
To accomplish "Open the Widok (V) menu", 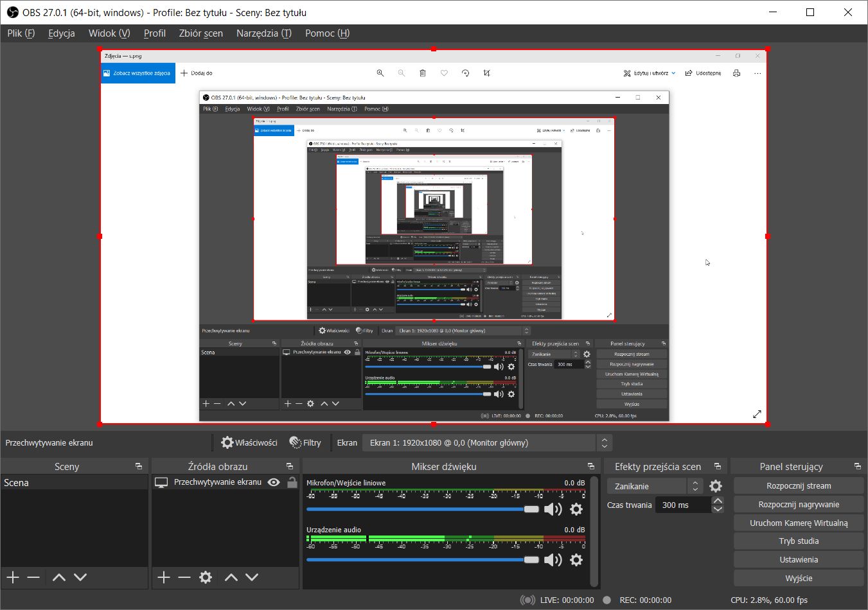I will click(x=109, y=33).
